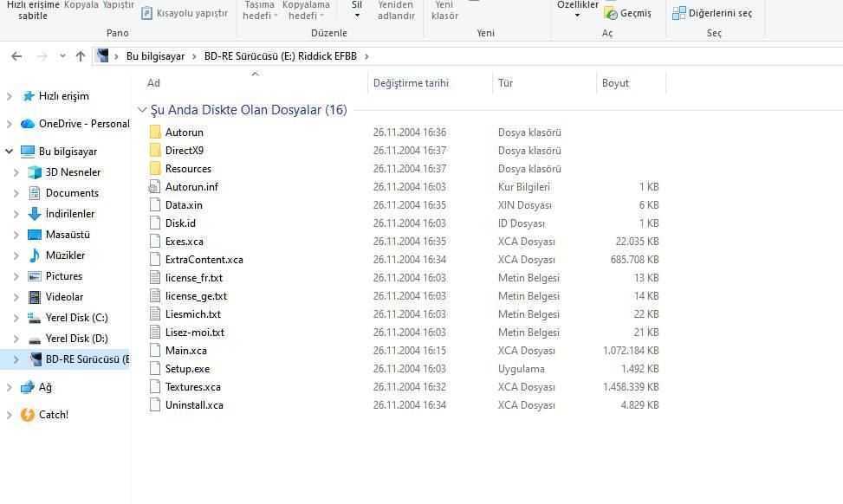Open Hızlı erişim in sidebar
Screen dimensions: 843x504
coord(63,96)
